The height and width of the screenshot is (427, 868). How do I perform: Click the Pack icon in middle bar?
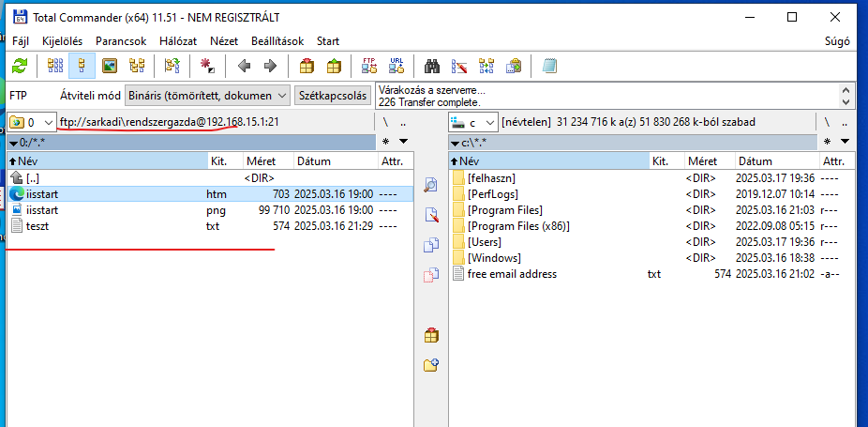pyautogui.click(x=431, y=335)
